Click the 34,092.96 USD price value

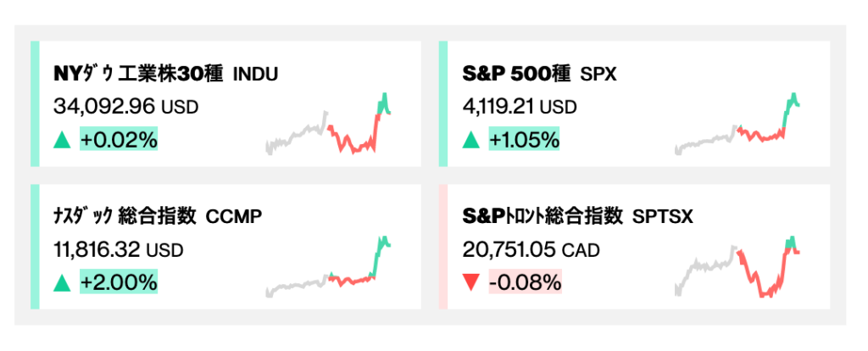click(125, 108)
